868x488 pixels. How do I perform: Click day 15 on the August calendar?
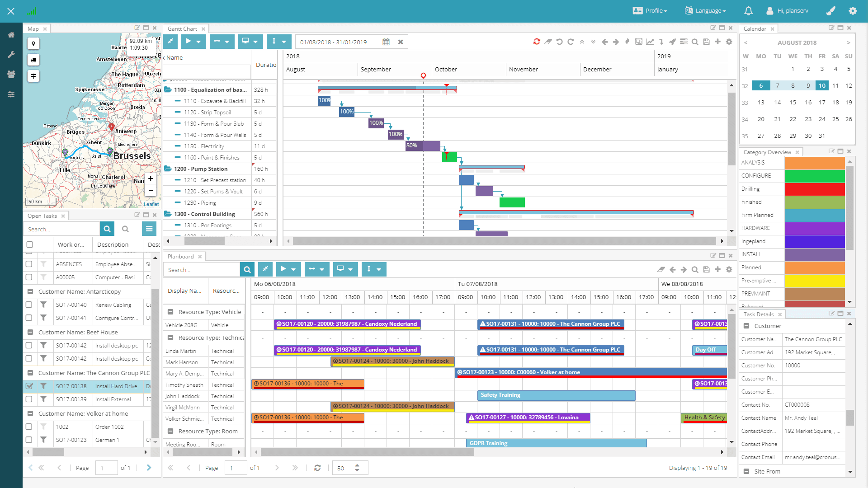[x=792, y=102]
